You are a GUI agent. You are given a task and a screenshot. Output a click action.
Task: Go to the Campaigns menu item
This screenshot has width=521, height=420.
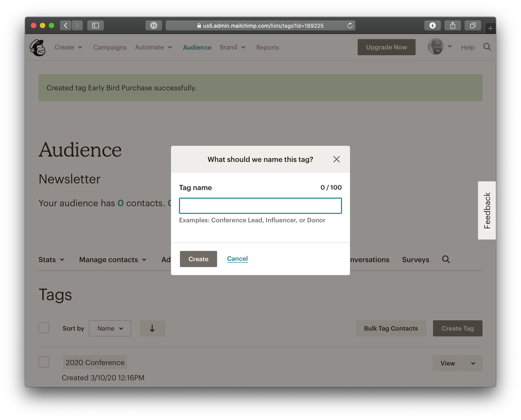point(110,47)
